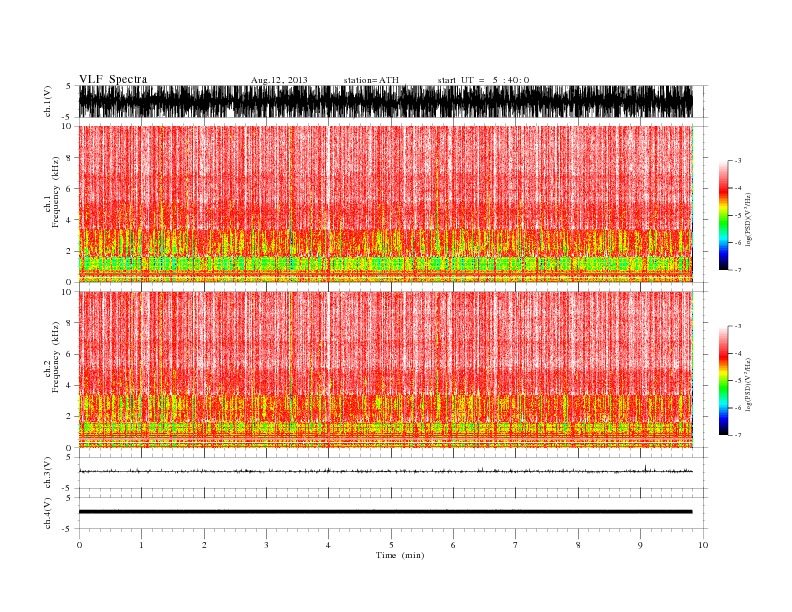This screenshot has height=612, width=792.
Task: Click the time axis tick label '8'
Action: [578, 545]
